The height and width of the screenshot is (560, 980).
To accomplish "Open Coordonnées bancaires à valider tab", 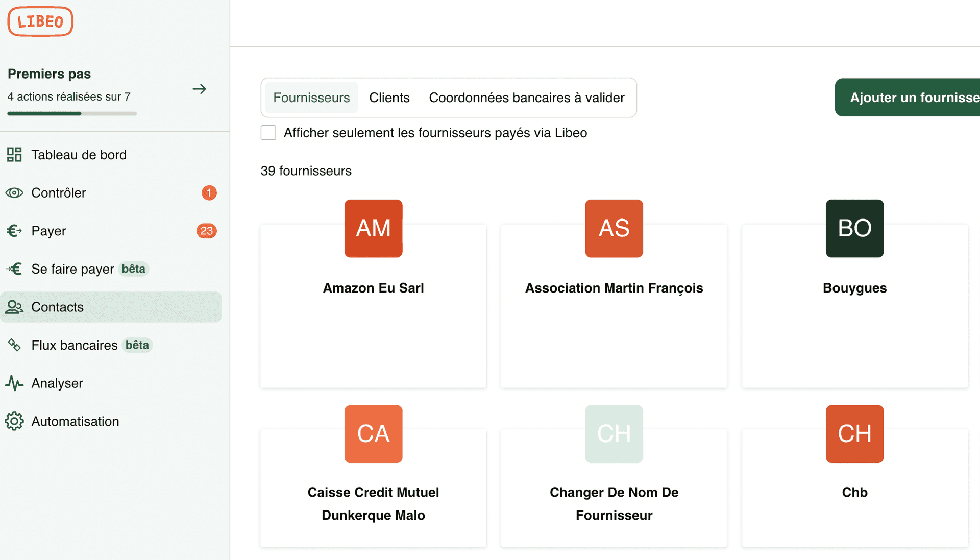I will point(526,98).
